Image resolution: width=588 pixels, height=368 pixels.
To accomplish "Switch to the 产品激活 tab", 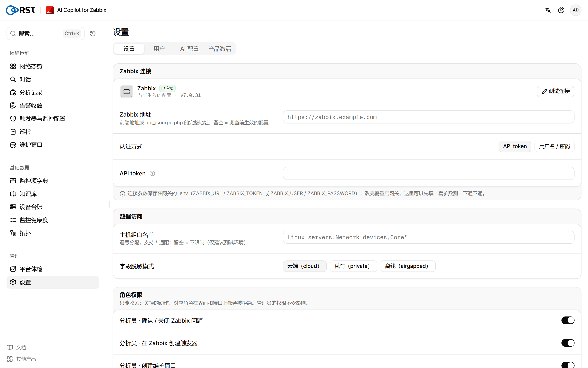I will tap(220, 49).
